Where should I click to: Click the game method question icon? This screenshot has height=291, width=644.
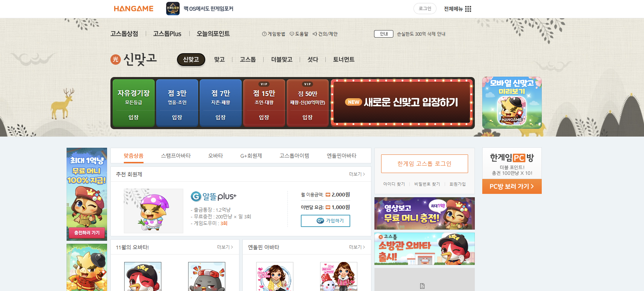click(x=264, y=34)
